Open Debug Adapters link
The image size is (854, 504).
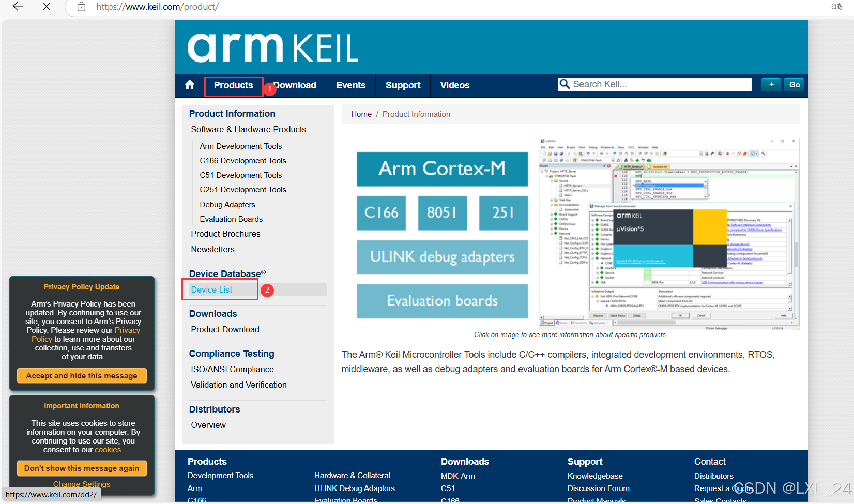tap(227, 205)
